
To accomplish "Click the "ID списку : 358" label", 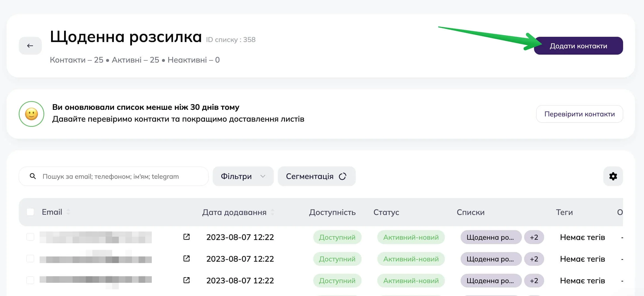I will click(231, 40).
